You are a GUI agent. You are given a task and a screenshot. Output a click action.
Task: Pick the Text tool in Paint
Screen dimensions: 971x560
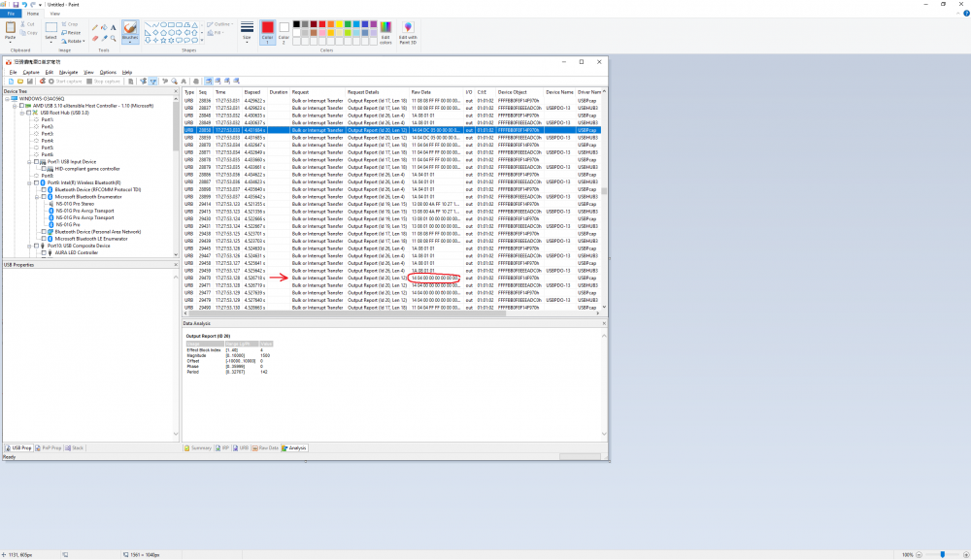point(114,28)
